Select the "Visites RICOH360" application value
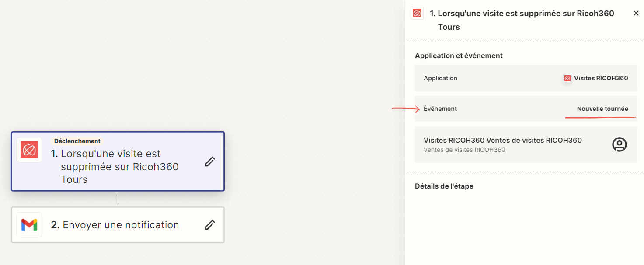 [601, 78]
